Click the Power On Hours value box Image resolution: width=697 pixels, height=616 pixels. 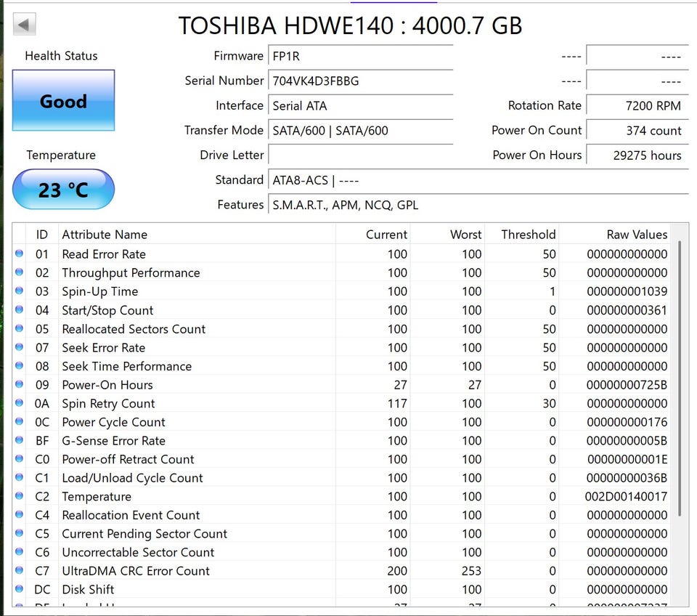[636, 155]
